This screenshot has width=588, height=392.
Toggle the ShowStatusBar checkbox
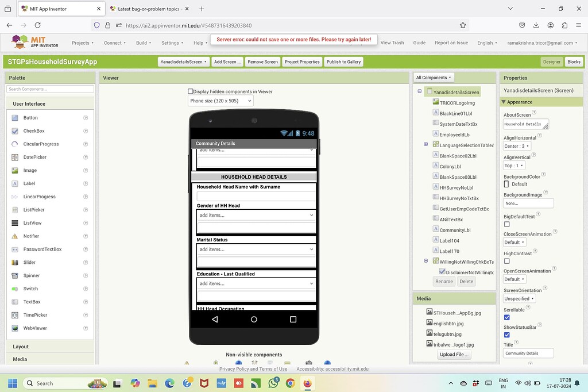pos(506,335)
